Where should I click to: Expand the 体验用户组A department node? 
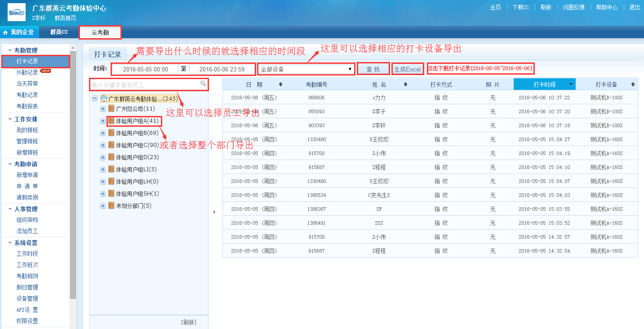pos(103,121)
